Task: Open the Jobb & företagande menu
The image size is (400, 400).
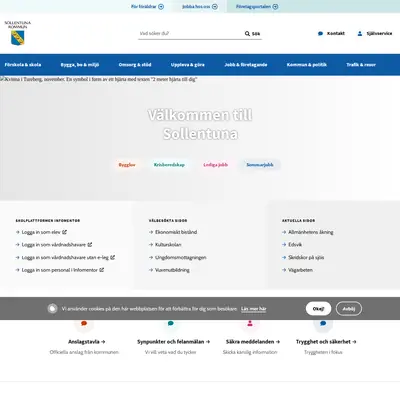Action: tap(246, 65)
